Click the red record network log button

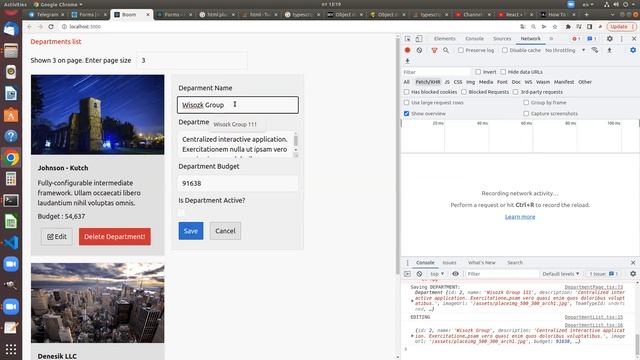pos(407,50)
